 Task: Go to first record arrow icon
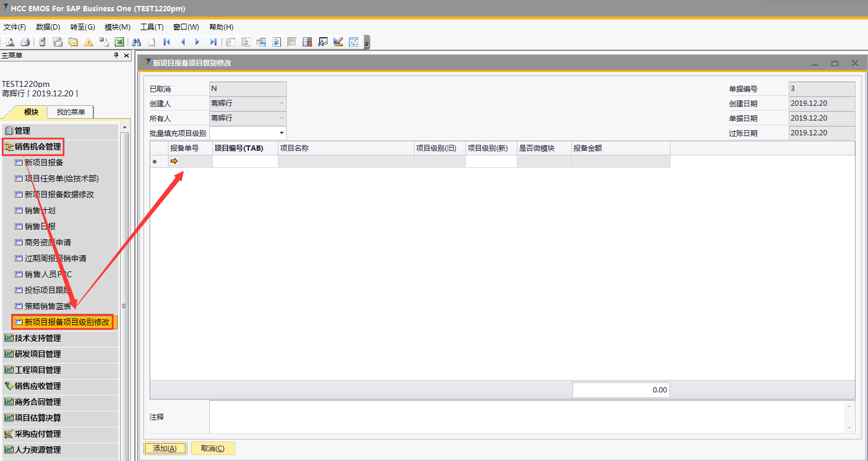pos(167,42)
